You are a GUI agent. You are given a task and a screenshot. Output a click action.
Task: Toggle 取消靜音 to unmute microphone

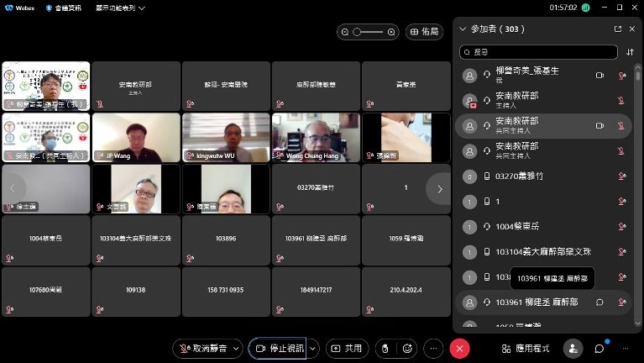coord(202,348)
